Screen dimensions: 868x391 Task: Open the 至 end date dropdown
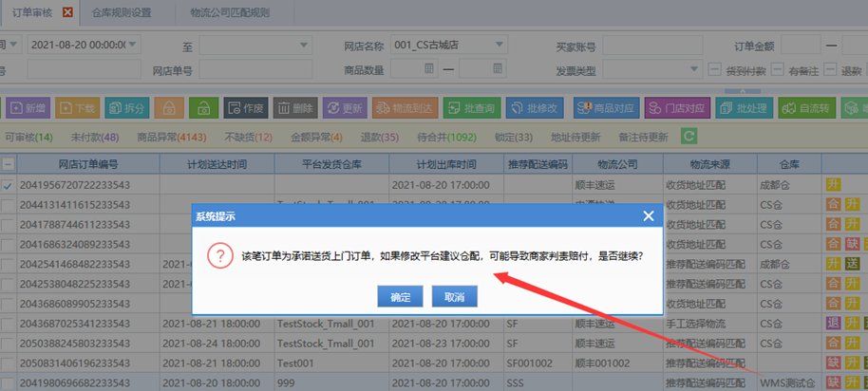coord(305,45)
